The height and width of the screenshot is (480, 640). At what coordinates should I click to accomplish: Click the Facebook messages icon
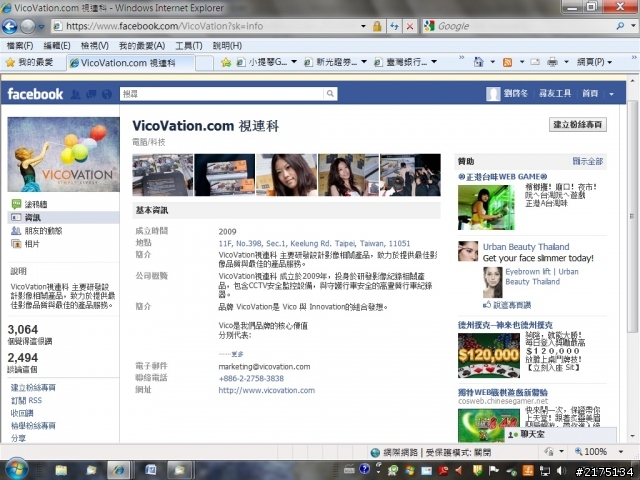[x=91, y=94]
